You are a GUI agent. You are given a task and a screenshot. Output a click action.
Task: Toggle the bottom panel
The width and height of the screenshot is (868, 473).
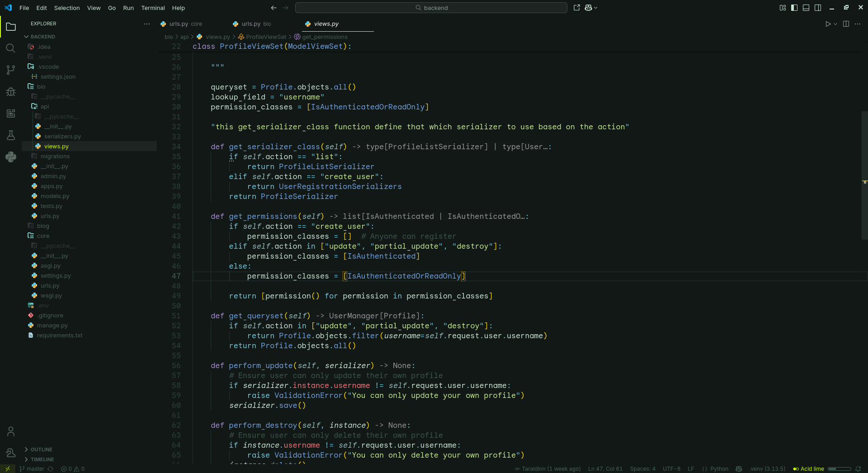[x=806, y=8]
